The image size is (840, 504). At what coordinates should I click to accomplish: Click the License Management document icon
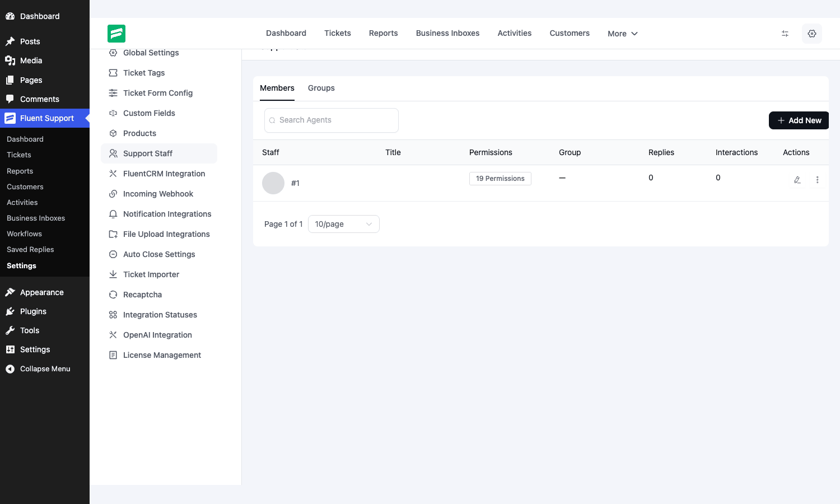pyautogui.click(x=113, y=355)
